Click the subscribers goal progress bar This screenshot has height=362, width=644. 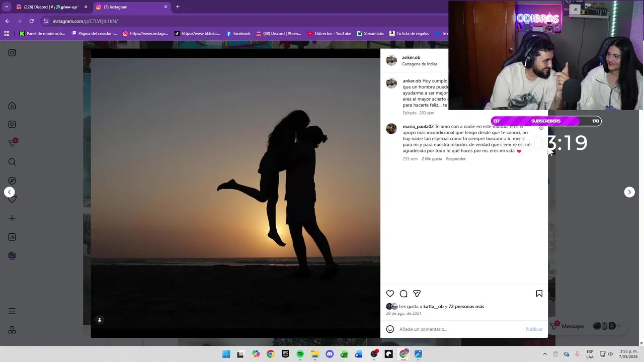[x=546, y=121]
